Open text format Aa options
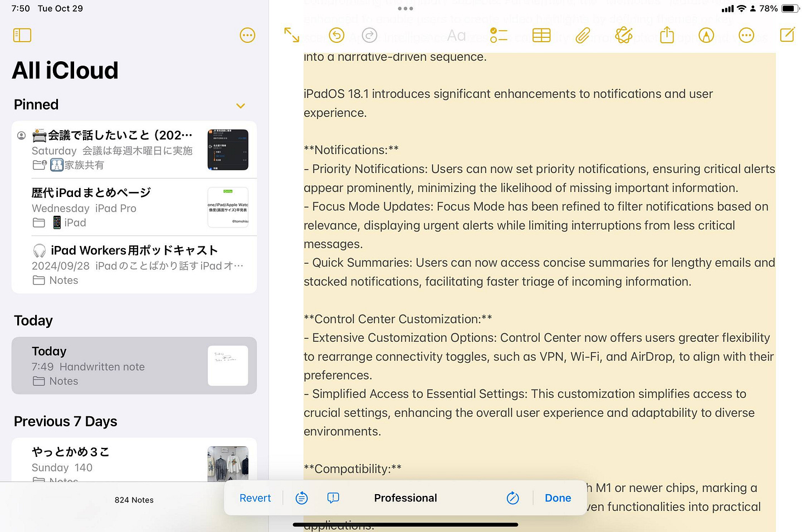Screen dimensions: 811x532 tap(457, 36)
